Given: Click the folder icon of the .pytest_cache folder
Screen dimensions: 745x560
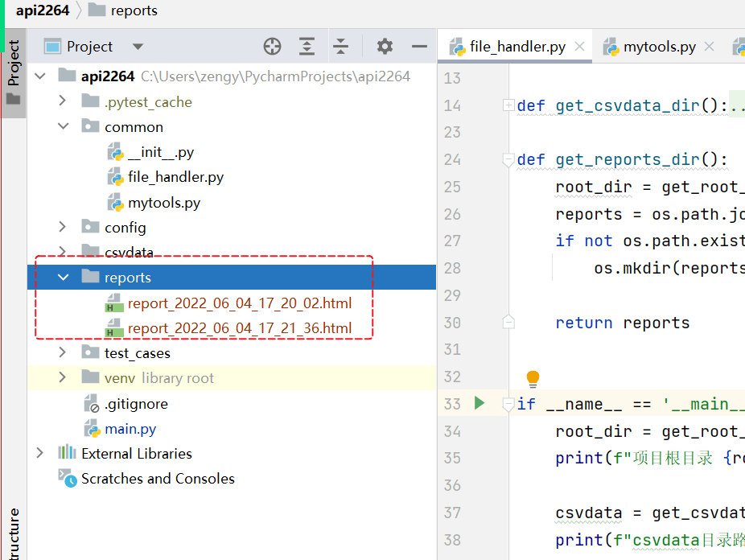Looking at the screenshot, I should pos(90,101).
